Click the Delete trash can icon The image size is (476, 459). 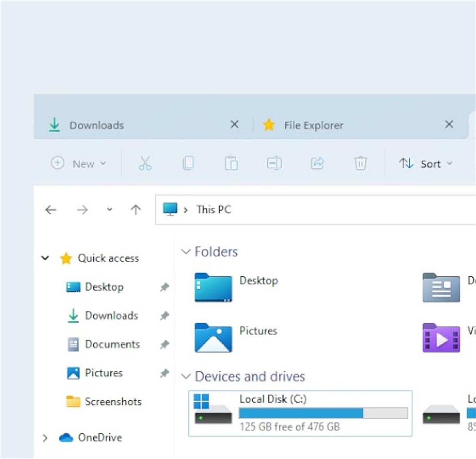360,163
